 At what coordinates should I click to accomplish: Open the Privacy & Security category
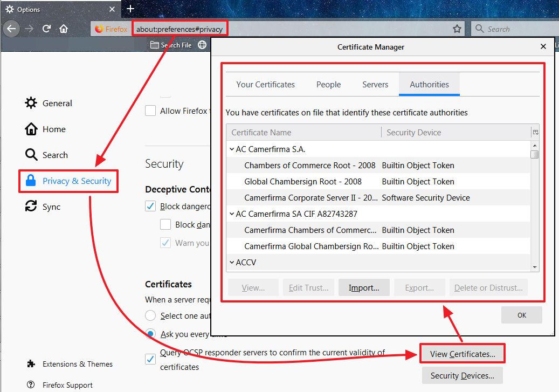pos(77,181)
